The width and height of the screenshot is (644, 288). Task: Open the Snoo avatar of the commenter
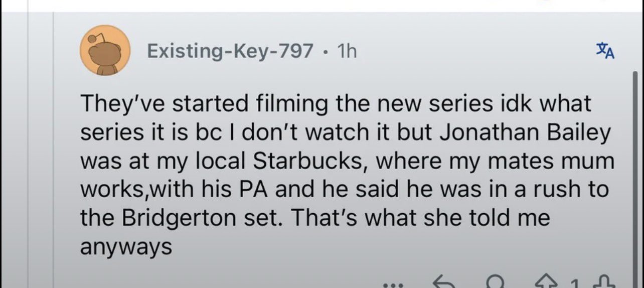point(105,51)
